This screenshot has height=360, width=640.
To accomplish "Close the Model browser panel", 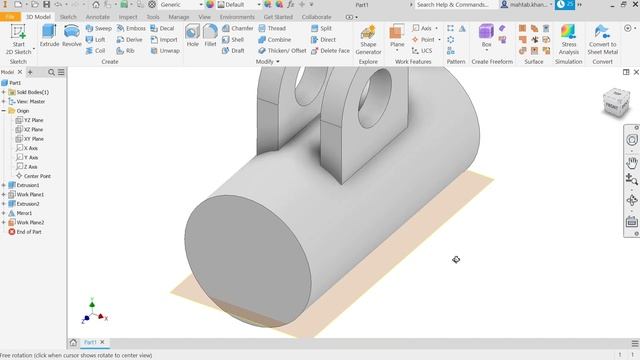I will pyautogui.click(x=20, y=72).
